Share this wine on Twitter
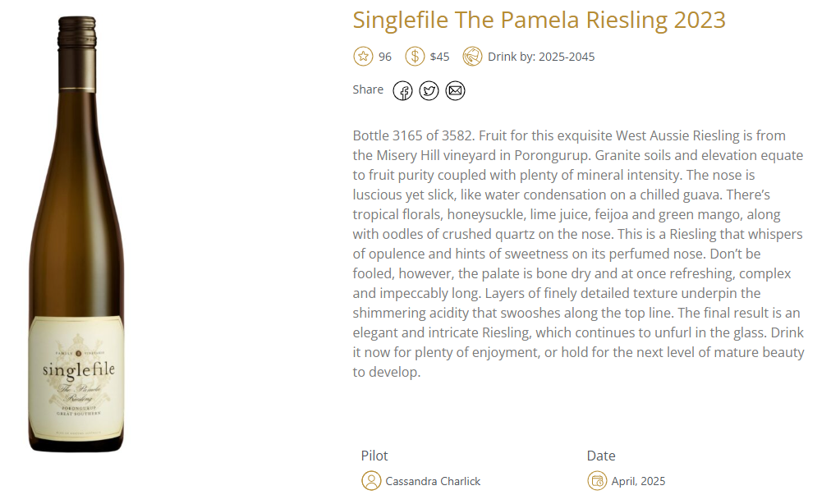 click(429, 91)
